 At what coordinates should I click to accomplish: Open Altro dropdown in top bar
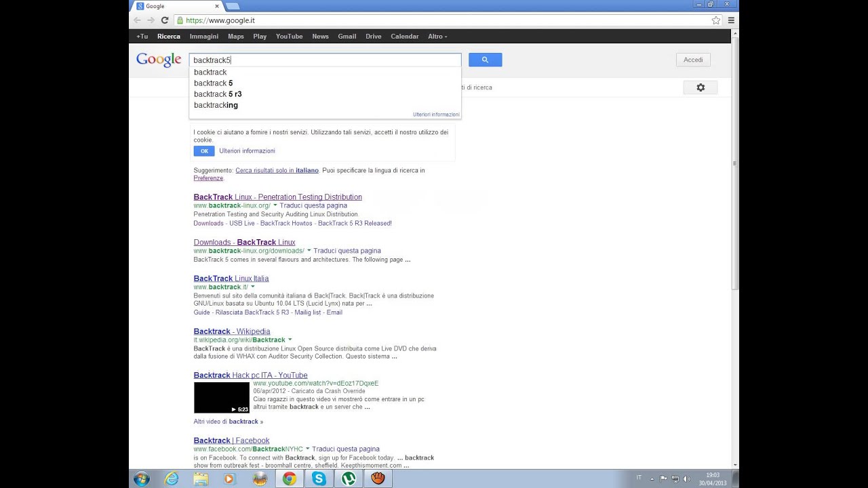pyautogui.click(x=437, y=37)
